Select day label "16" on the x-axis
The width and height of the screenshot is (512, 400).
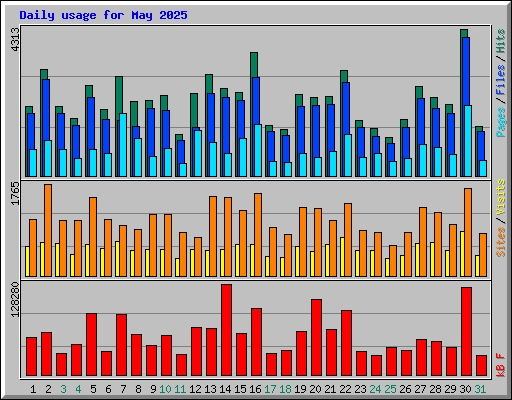click(255, 389)
